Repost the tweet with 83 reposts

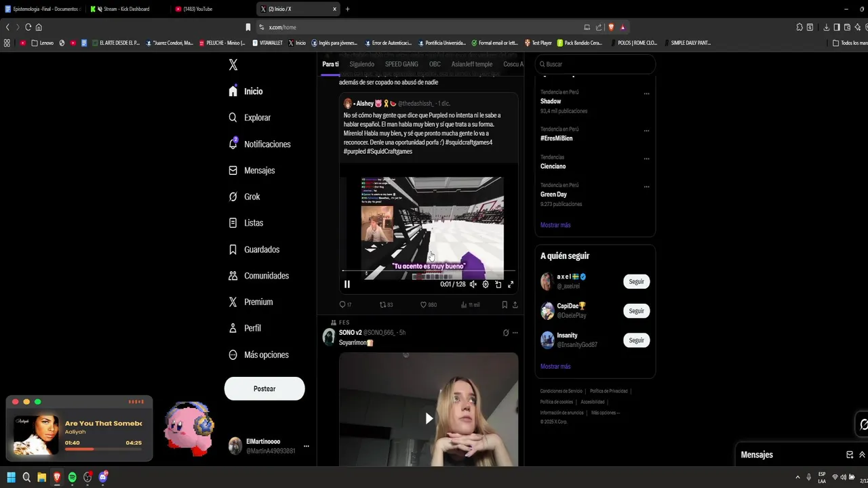[386, 305]
